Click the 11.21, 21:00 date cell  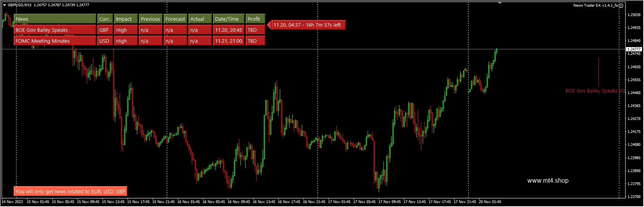click(x=229, y=41)
